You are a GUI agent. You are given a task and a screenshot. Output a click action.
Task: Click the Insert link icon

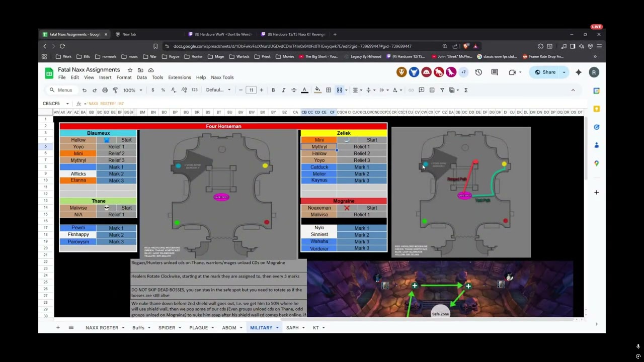[x=411, y=90]
